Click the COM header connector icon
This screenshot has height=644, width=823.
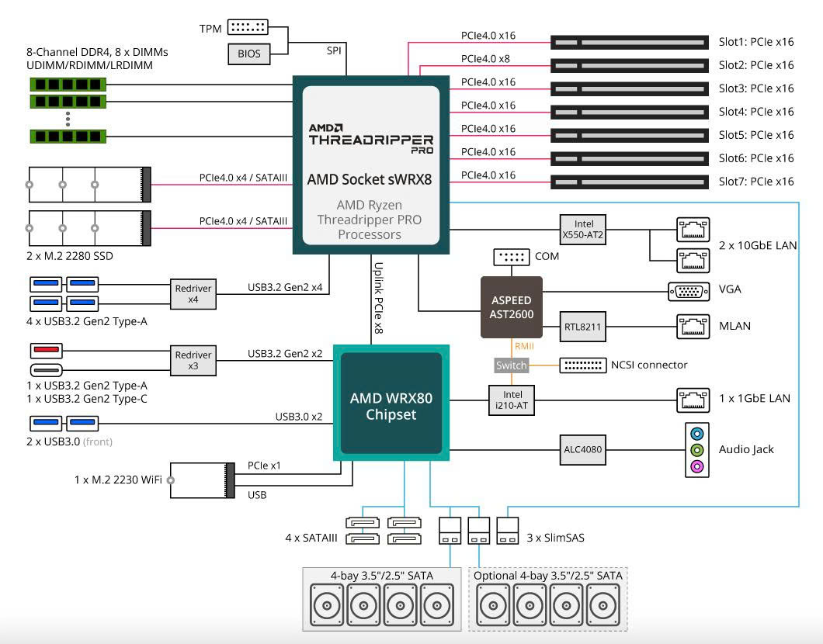[x=511, y=257]
